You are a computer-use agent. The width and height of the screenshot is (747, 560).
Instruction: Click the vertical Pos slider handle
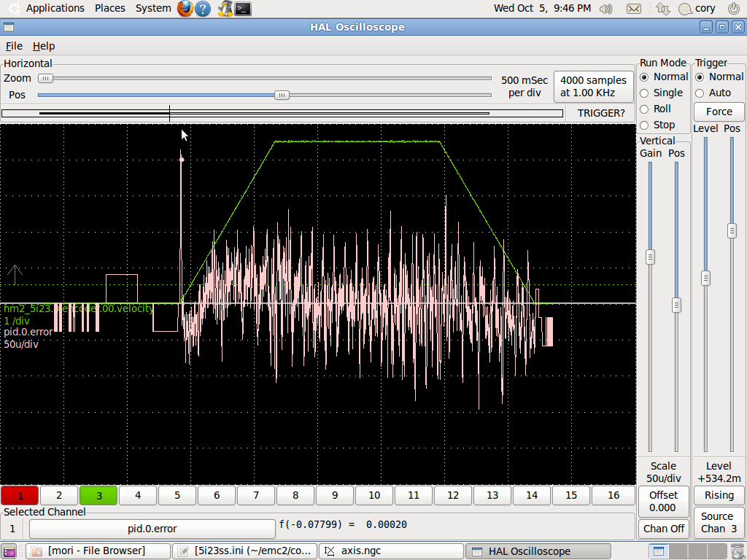(676, 305)
